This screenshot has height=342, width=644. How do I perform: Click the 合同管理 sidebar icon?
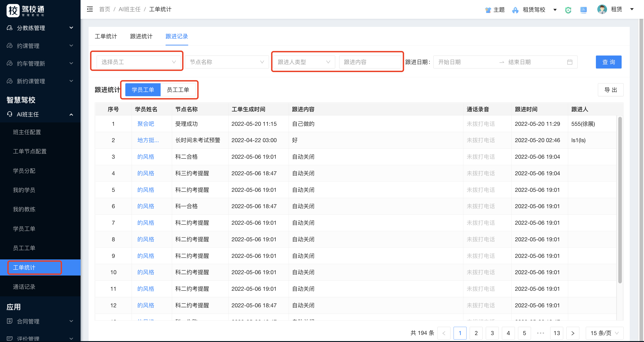9,321
